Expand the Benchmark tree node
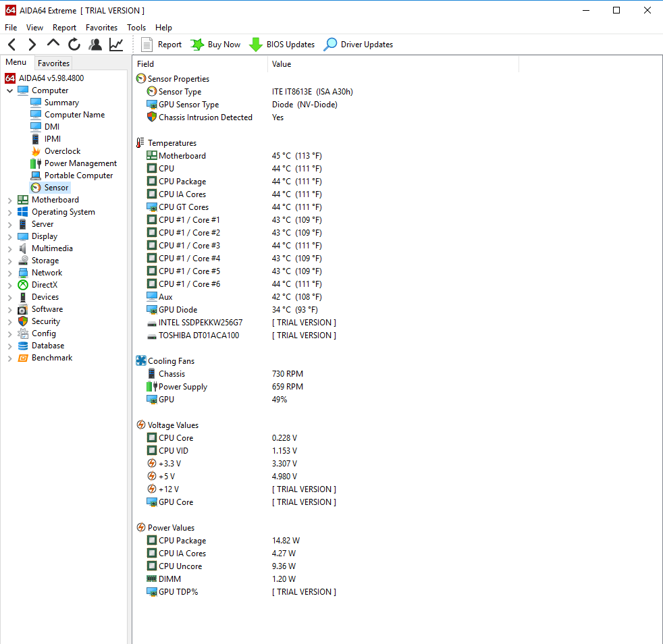Viewport: 663px width, 644px height. click(x=9, y=358)
